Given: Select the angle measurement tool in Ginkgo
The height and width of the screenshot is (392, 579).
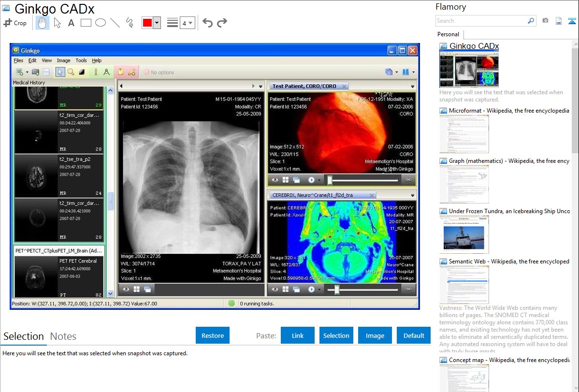Looking at the screenshot, I should [x=106, y=72].
